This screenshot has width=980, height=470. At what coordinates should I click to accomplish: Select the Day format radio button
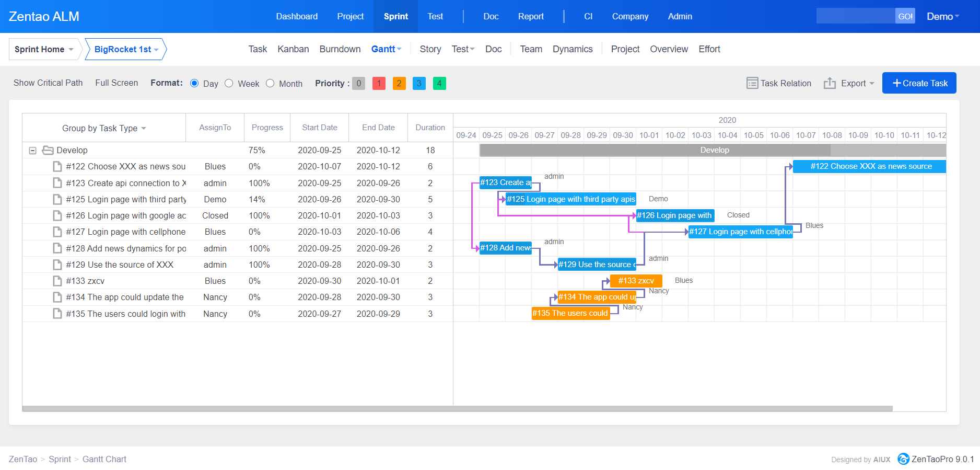coord(194,84)
